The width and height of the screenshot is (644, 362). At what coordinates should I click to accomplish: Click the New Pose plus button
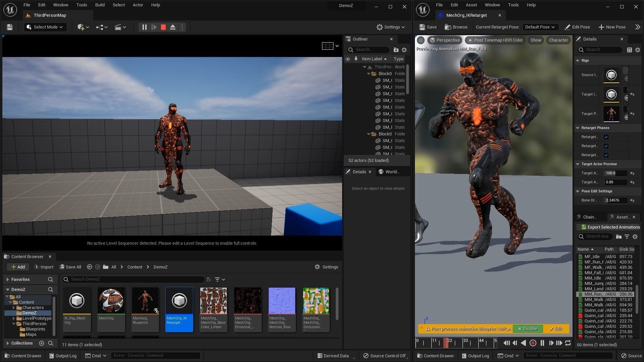click(612, 27)
